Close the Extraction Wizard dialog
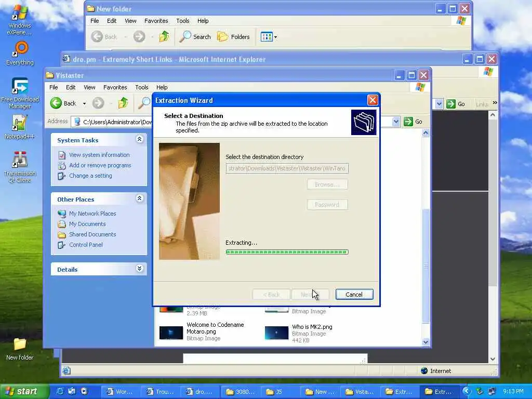The width and height of the screenshot is (532, 399). point(373,100)
